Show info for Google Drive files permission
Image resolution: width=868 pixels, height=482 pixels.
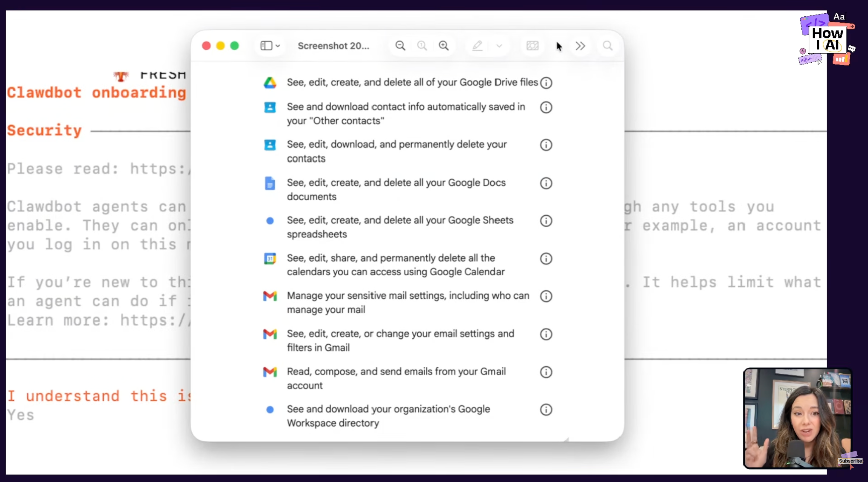(546, 83)
